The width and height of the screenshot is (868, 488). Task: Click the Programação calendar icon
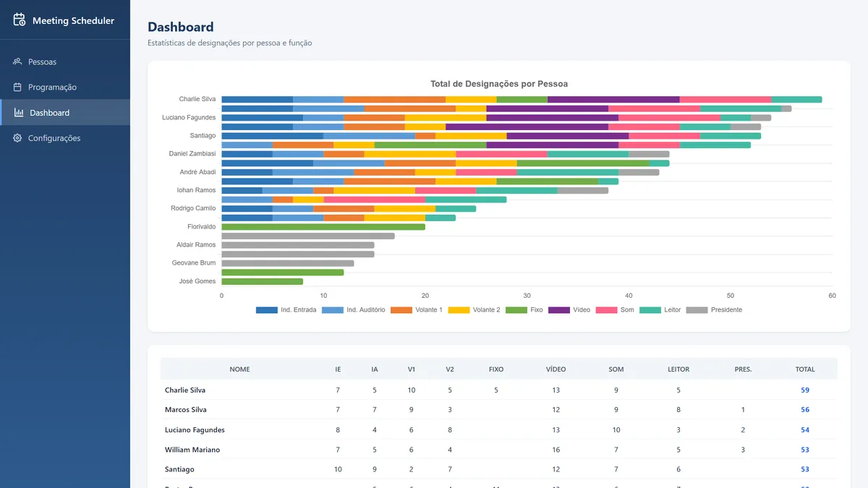pos(17,87)
